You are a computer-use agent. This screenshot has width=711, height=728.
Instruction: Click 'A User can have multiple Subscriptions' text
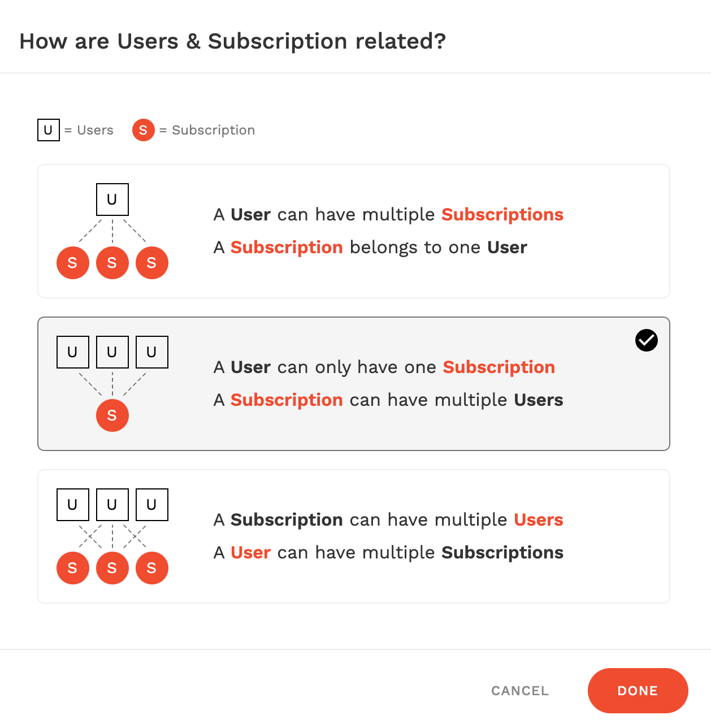pos(388,215)
